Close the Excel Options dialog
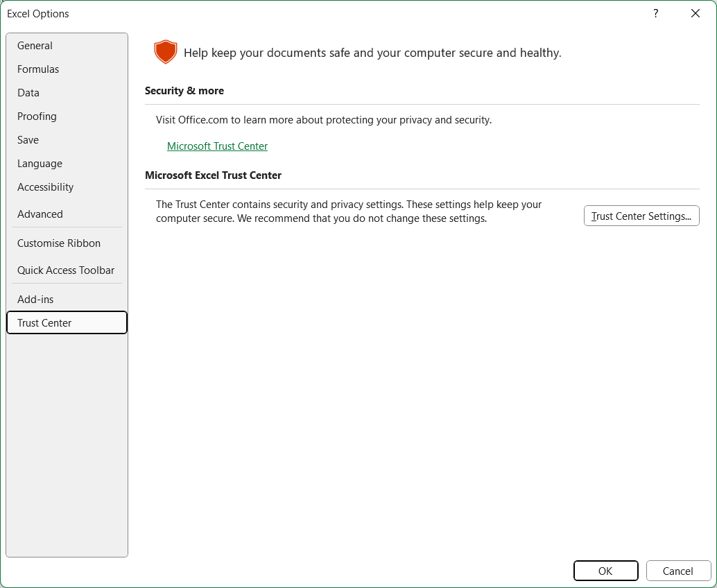This screenshot has width=717, height=588. (696, 13)
